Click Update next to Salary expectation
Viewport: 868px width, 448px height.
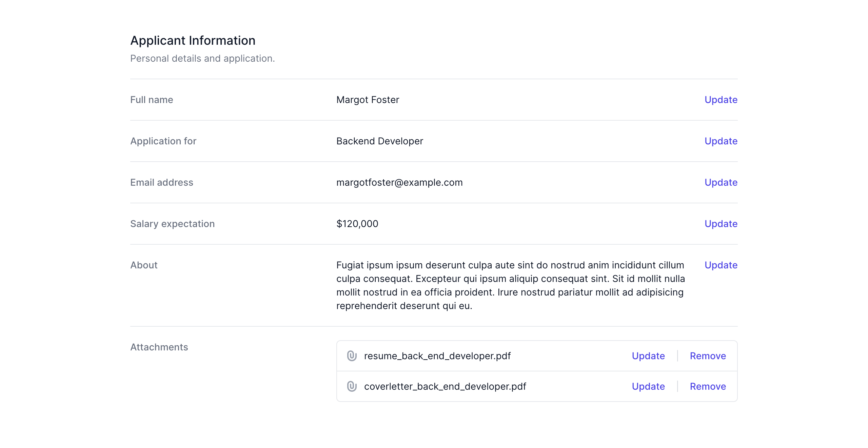point(721,224)
